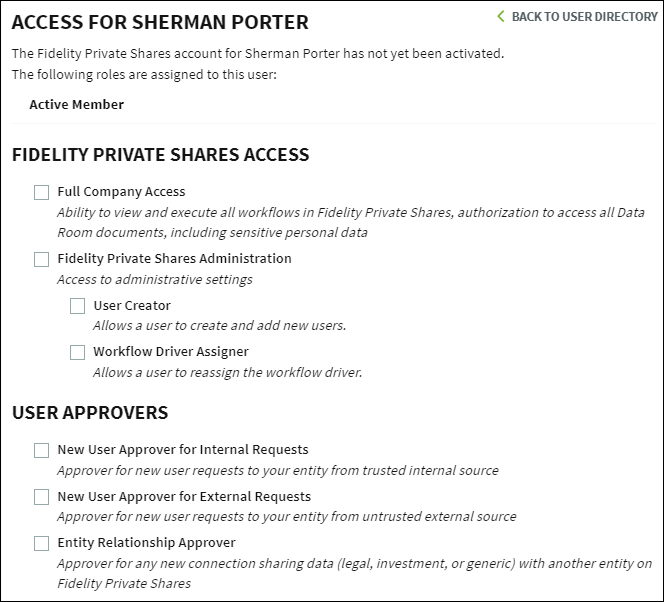Click the User Creator label text
The image size is (664, 602).
[x=132, y=305]
